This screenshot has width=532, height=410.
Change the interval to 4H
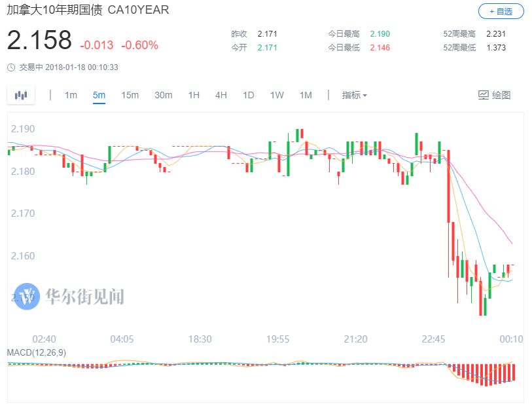click(221, 95)
